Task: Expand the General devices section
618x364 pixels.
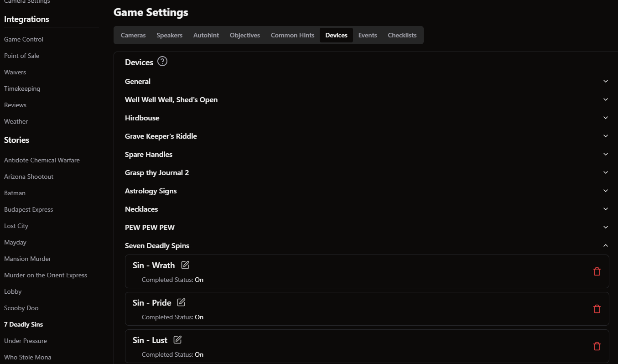Action: 606,81
